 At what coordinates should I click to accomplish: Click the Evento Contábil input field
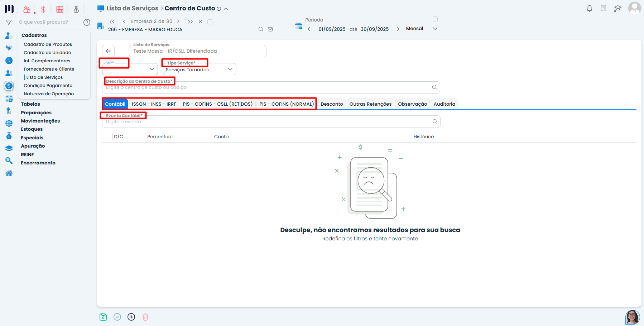(x=267, y=122)
